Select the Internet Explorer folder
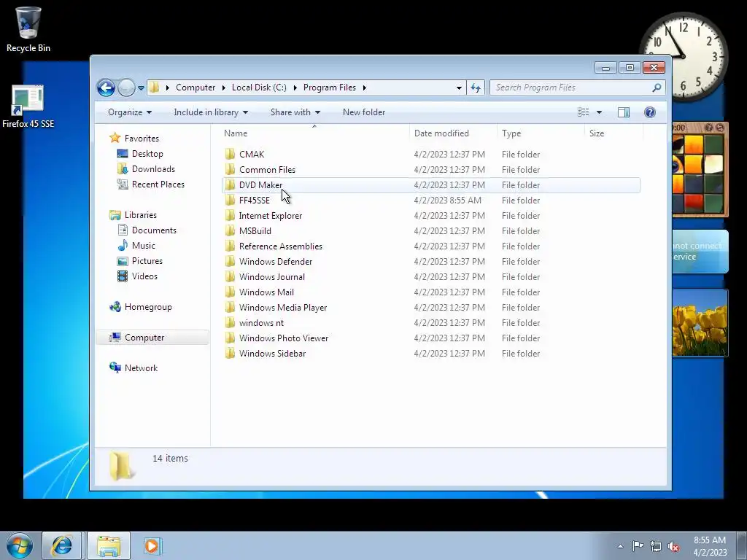The height and width of the screenshot is (560, 747). click(x=431, y=215)
